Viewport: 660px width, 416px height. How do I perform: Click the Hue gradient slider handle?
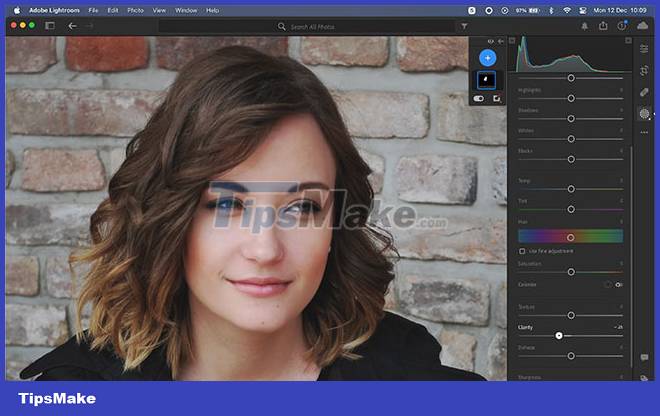[570, 237]
